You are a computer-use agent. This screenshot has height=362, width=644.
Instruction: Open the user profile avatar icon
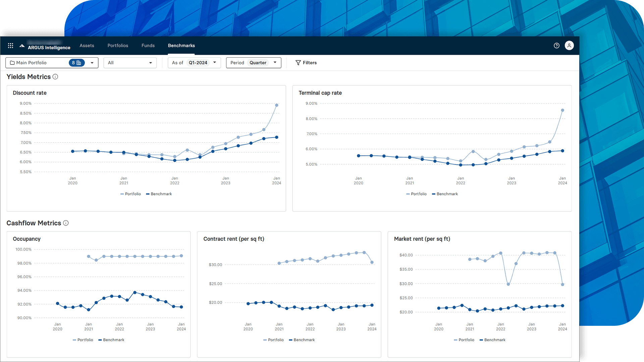(569, 46)
